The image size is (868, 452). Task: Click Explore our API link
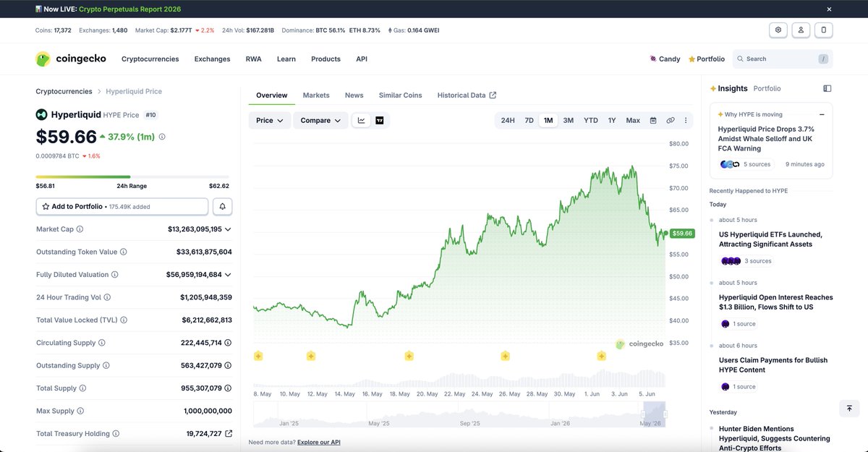pyautogui.click(x=319, y=442)
